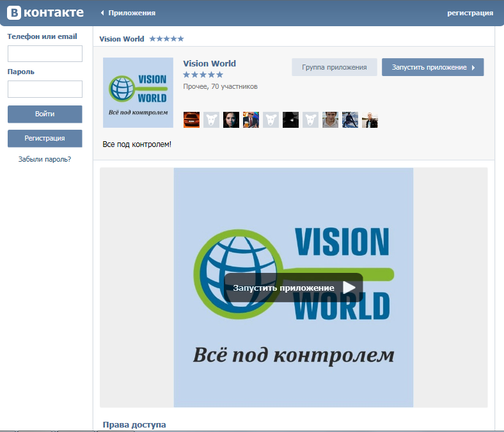The width and height of the screenshot is (504, 432).
Task: Click the Vision World page heading text
Action: (x=122, y=39)
